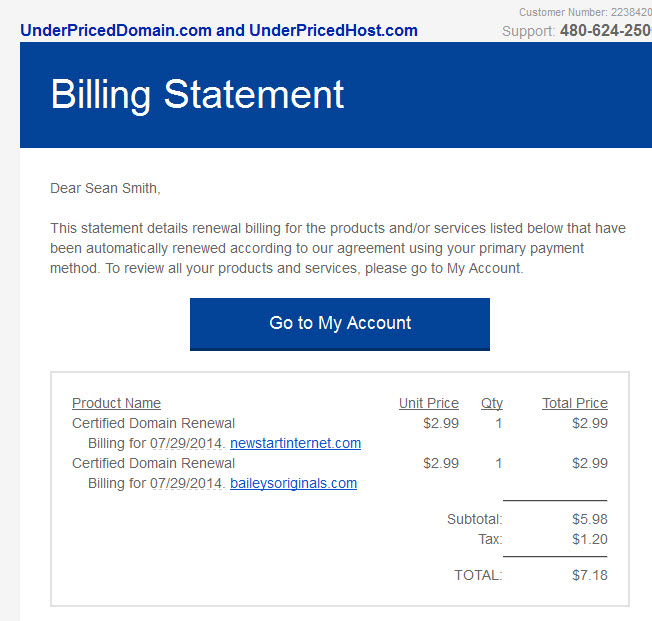This screenshot has width=652, height=621.
Task: Click the support phone number 480-624-250
Action: coord(605,30)
